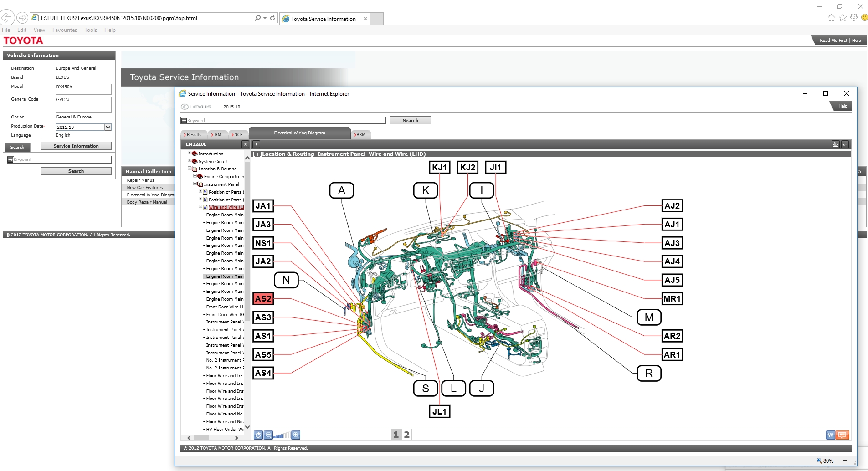Open the browser home icon
The image size is (868, 471).
832,18
